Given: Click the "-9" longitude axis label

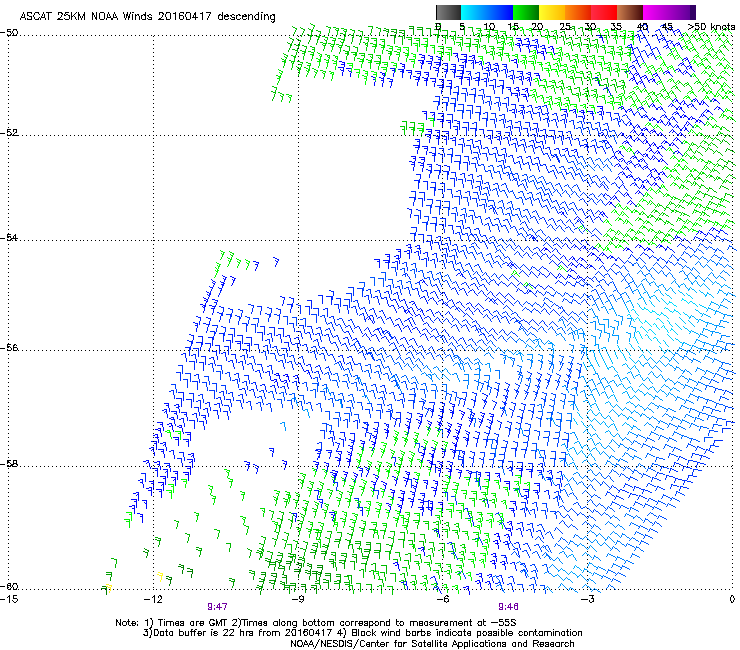Looking at the screenshot, I should tap(298, 599).
